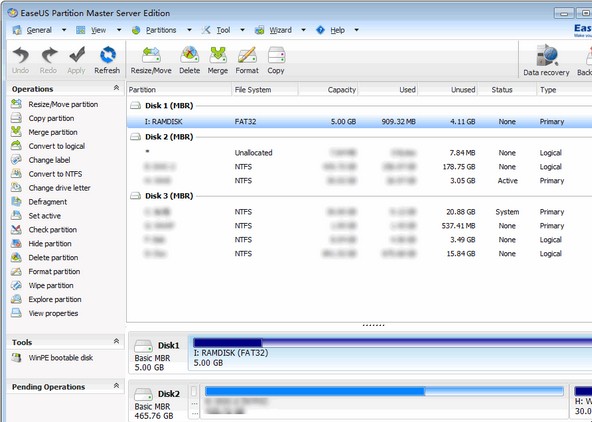Click the Set active icon

[16, 216]
